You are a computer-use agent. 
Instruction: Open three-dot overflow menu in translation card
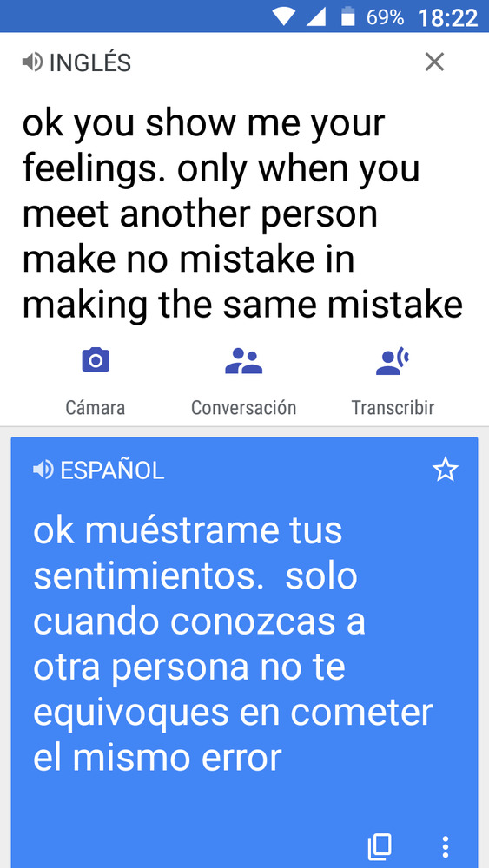click(x=446, y=847)
